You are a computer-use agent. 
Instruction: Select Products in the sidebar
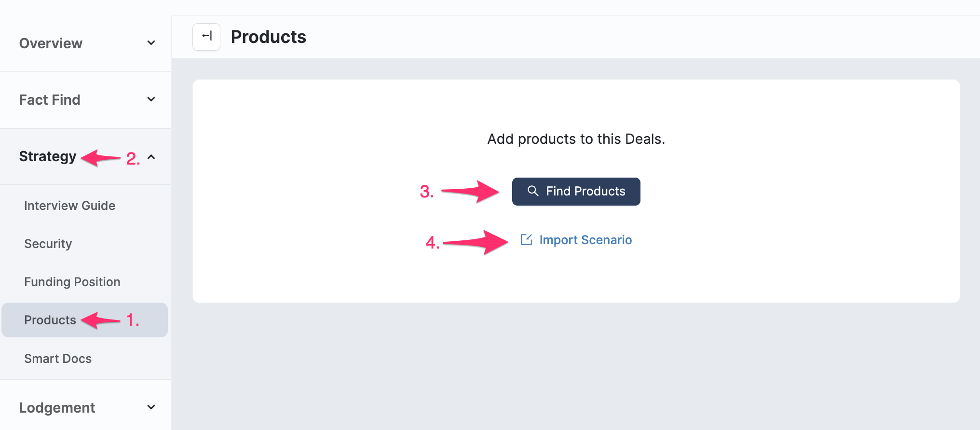(50, 320)
